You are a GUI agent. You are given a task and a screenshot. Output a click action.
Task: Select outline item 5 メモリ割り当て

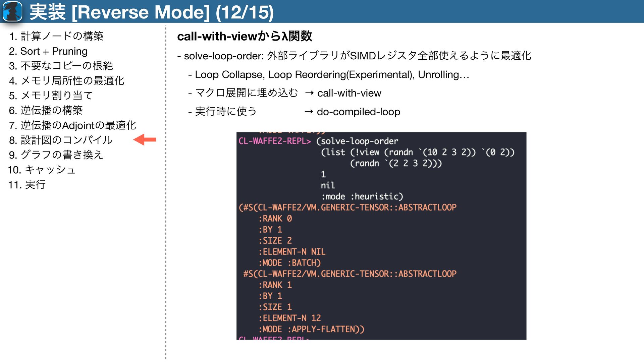tap(51, 96)
